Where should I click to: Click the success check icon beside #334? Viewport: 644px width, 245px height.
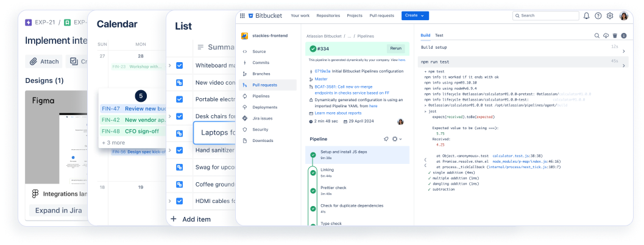(313, 48)
